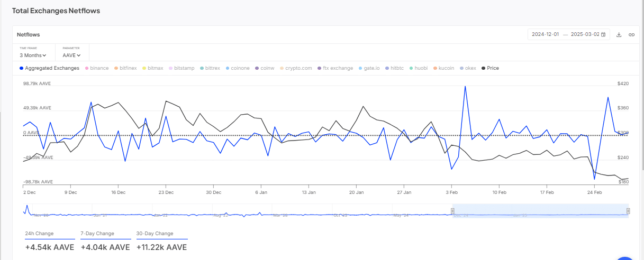Edit end date 2025-03-02

point(585,34)
